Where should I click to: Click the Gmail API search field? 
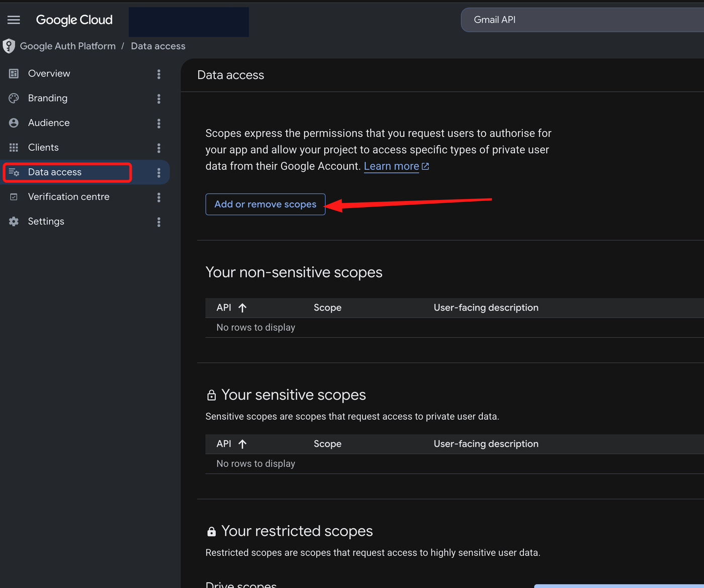(x=582, y=20)
